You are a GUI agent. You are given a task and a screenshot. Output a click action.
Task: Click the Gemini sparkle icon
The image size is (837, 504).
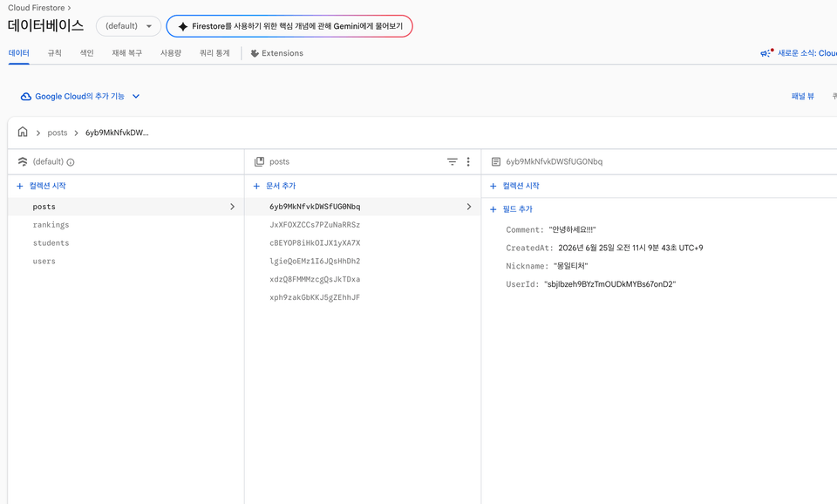coord(182,26)
